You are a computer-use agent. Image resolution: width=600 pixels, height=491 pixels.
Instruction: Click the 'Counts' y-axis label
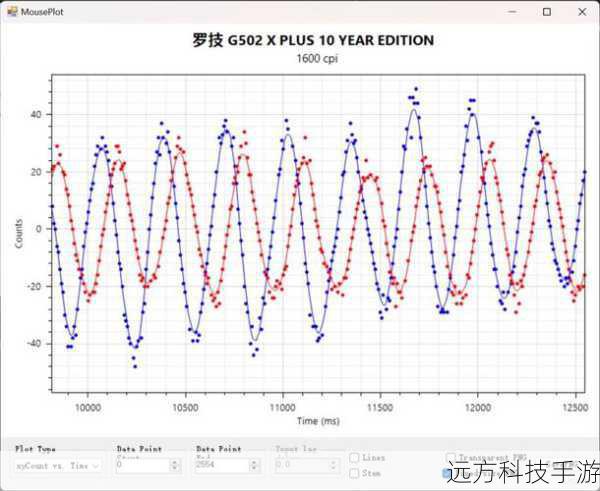pyautogui.click(x=19, y=233)
